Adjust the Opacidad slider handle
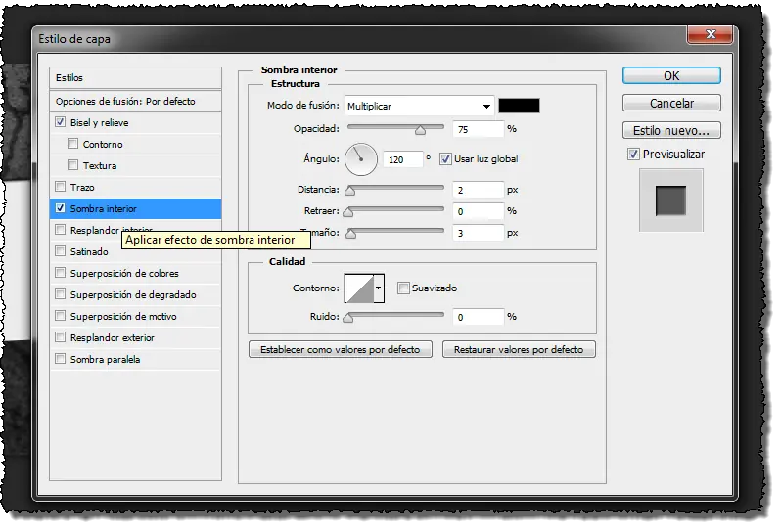 coord(421,130)
